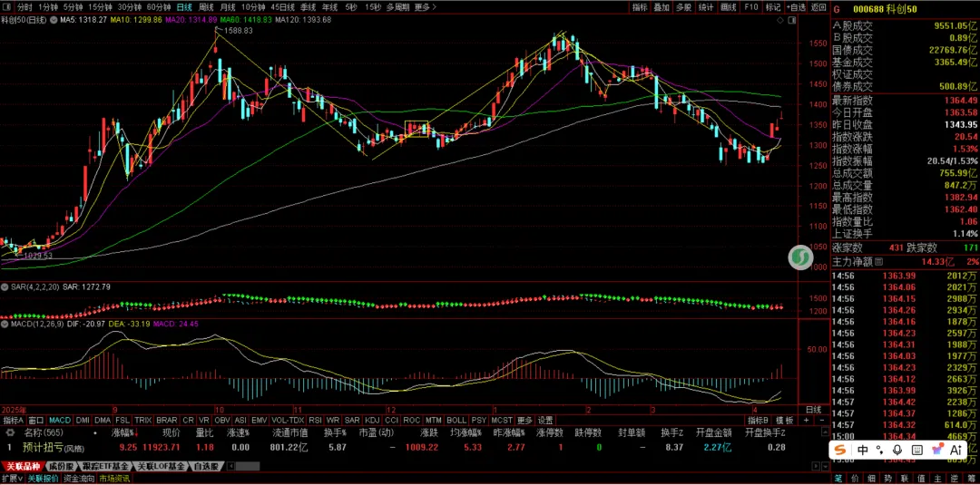This screenshot has height=485, width=980.
Task: Click the 价 icon in the bottom-right strip
Action: (854, 479)
